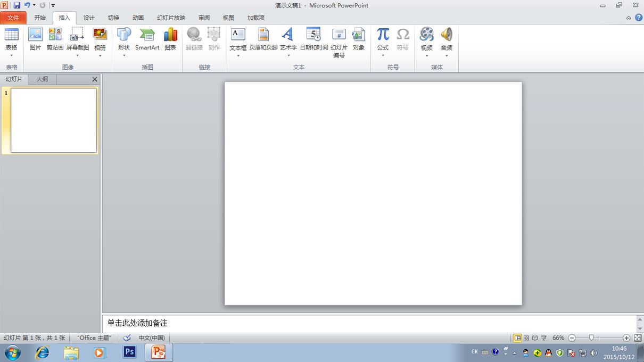This screenshot has height=362, width=644.
Task: Close the slides/outline pane
Action: coord(95,79)
